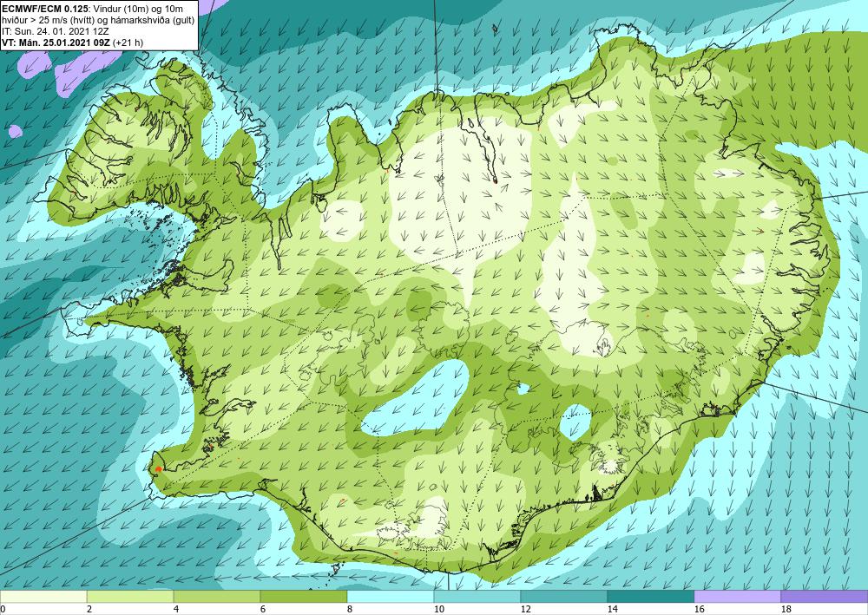The image size is (868, 615).
Task: Click the 'VT: Mán. 25.01.2021 09Z' line
Action: point(56,42)
